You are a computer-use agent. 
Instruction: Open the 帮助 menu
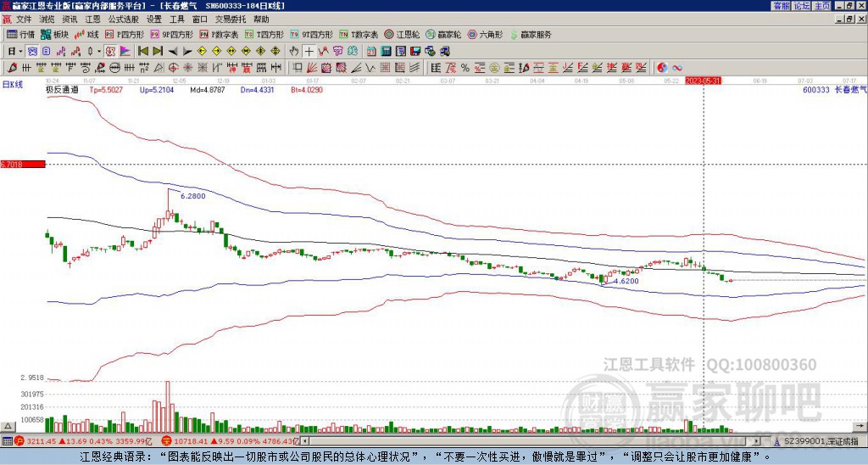261,20
